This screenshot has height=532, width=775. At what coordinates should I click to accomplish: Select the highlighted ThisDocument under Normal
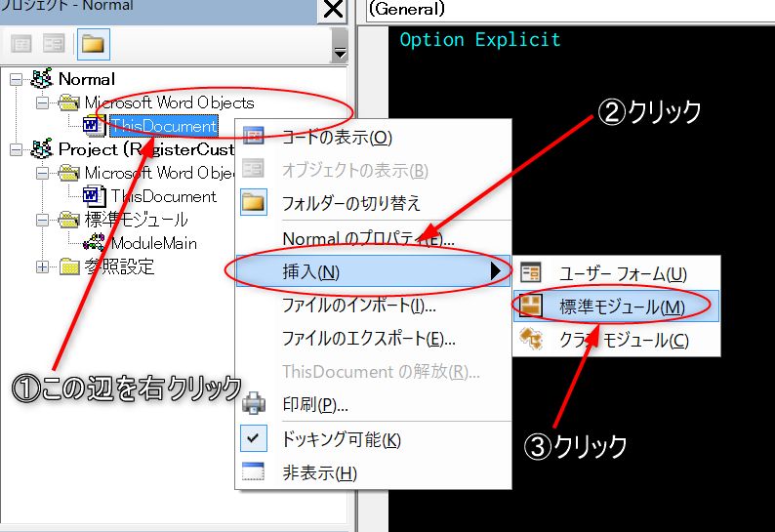pos(164,126)
